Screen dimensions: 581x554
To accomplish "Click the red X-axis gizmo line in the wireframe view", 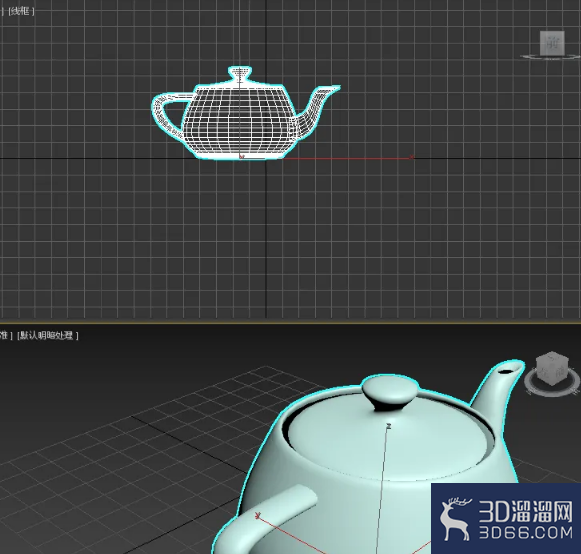I will point(347,158).
